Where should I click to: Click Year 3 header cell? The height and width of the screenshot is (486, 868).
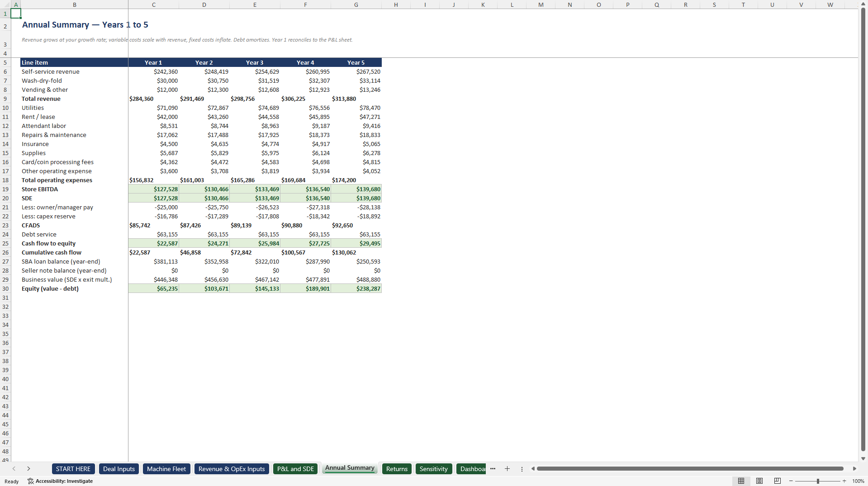(255, 62)
